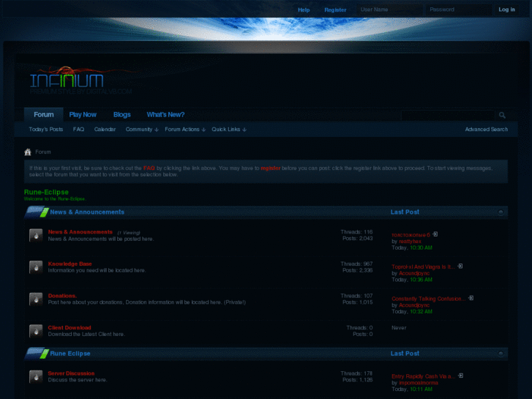Open the Community dropdown menu

tap(142, 130)
